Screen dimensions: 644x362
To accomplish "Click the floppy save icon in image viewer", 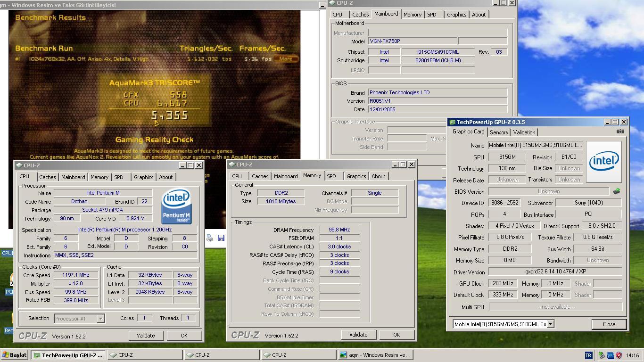I will (221, 238).
